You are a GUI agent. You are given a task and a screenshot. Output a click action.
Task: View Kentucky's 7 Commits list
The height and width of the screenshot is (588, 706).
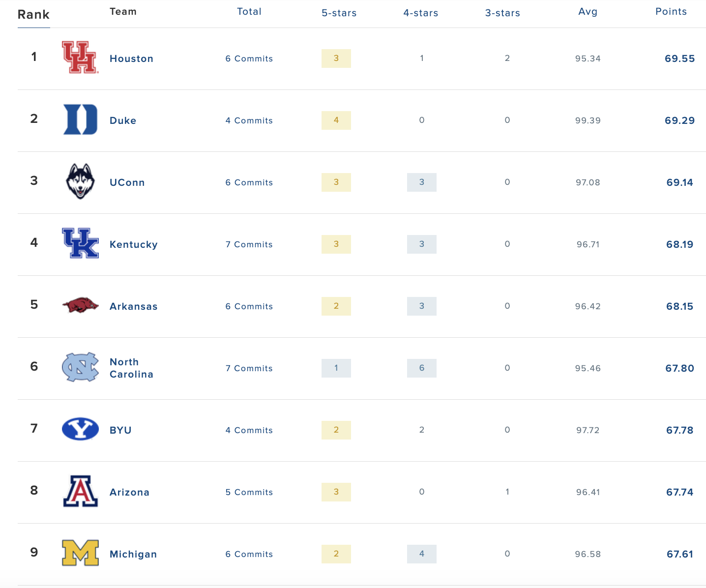pyautogui.click(x=249, y=244)
